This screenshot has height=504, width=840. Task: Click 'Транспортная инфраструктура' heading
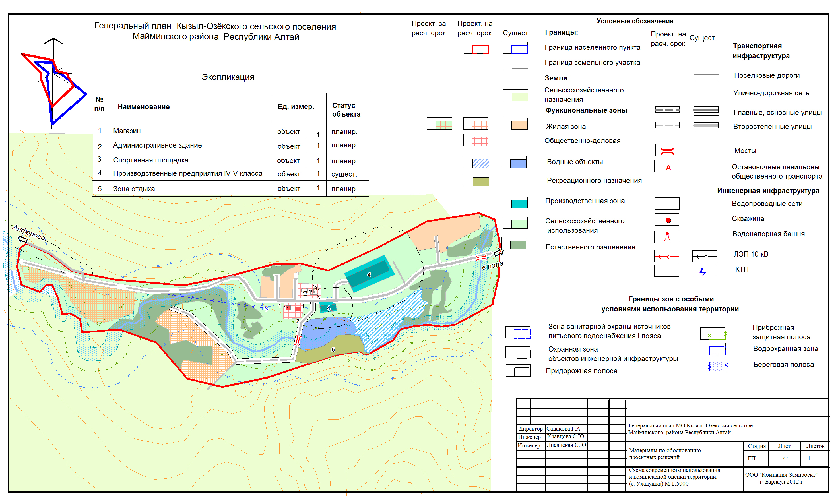[x=761, y=51]
